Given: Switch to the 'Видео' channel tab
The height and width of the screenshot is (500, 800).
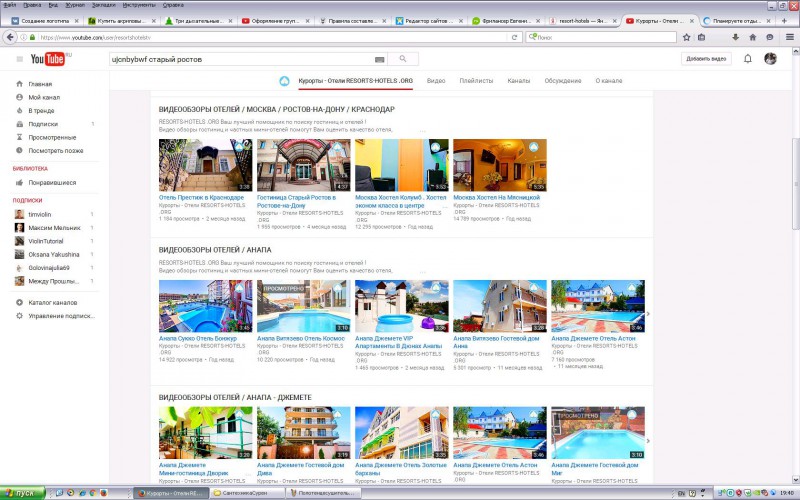Looking at the screenshot, I should pyautogui.click(x=436, y=81).
